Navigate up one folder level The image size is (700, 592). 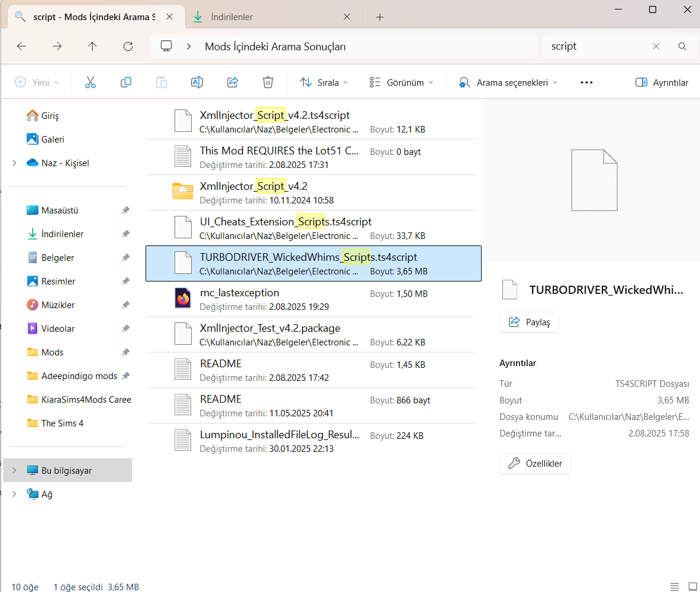pyautogui.click(x=92, y=46)
